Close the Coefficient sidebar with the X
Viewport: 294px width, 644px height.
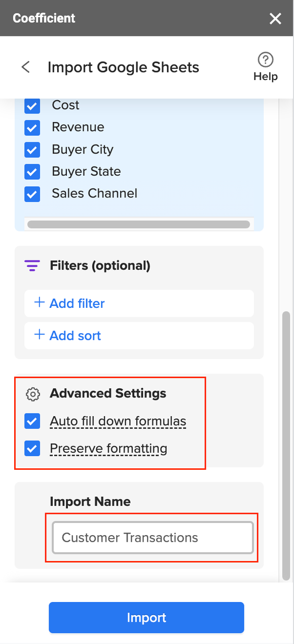275,19
